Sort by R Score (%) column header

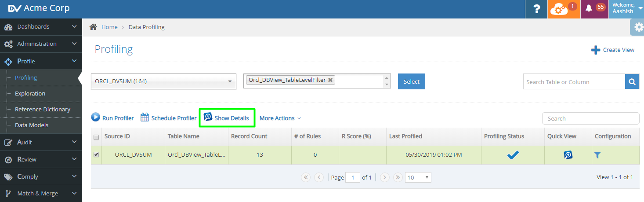click(x=362, y=136)
